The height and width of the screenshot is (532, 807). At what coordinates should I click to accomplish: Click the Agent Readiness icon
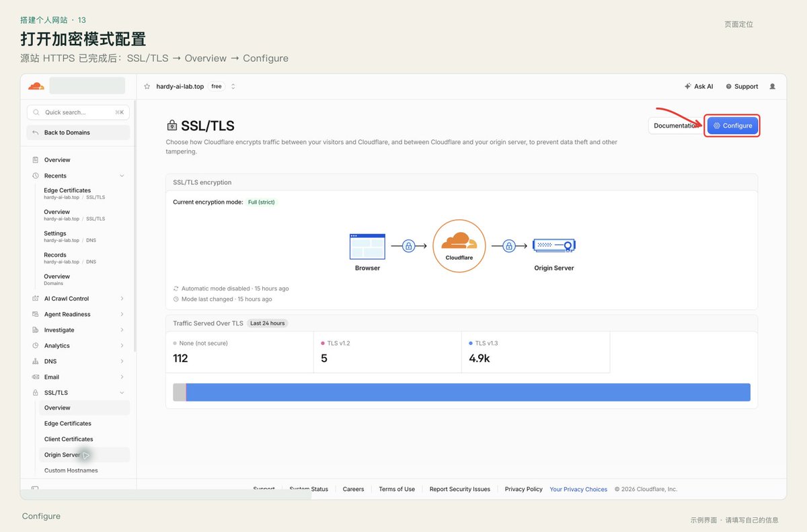coord(36,314)
